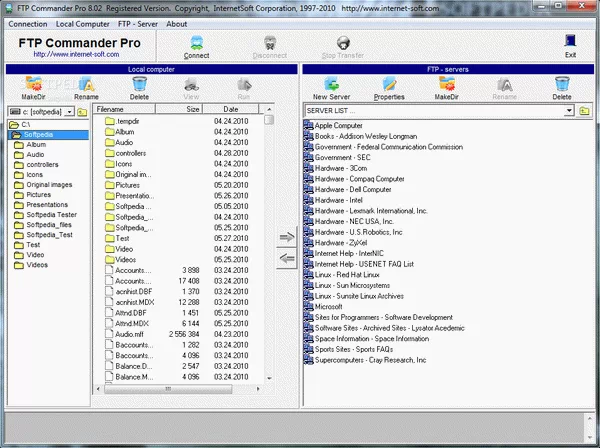Screen dimensions: 600x448
Task: Select Government - SEC server
Action: [342, 157]
